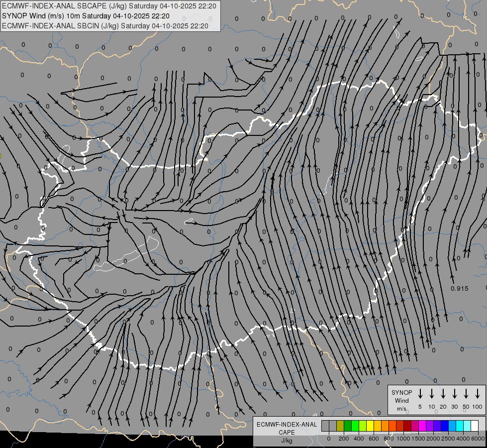Pick the olive swatch in the CAPE legend
The height and width of the screenshot is (448, 487).
pyautogui.click(x=340, y=426)
